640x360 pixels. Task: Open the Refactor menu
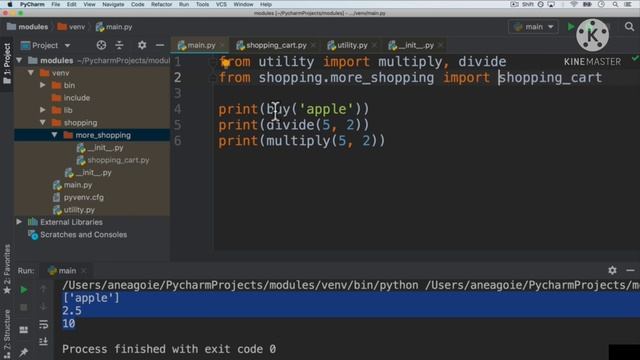(161, 4)
